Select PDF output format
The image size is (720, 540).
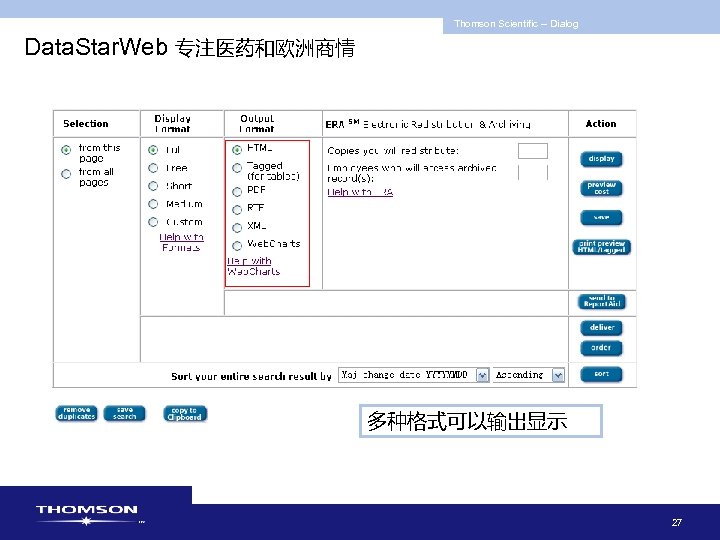[237, 191]
